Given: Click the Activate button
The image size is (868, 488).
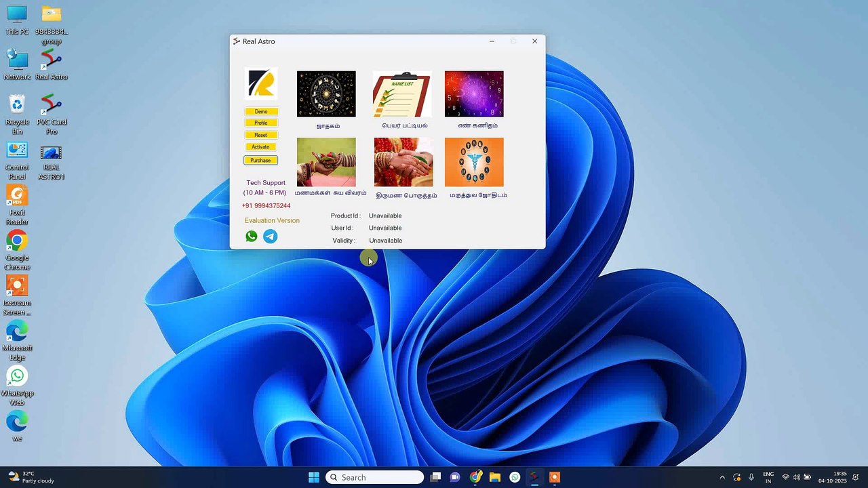Looking at the screenshot, I should point(261,146).
